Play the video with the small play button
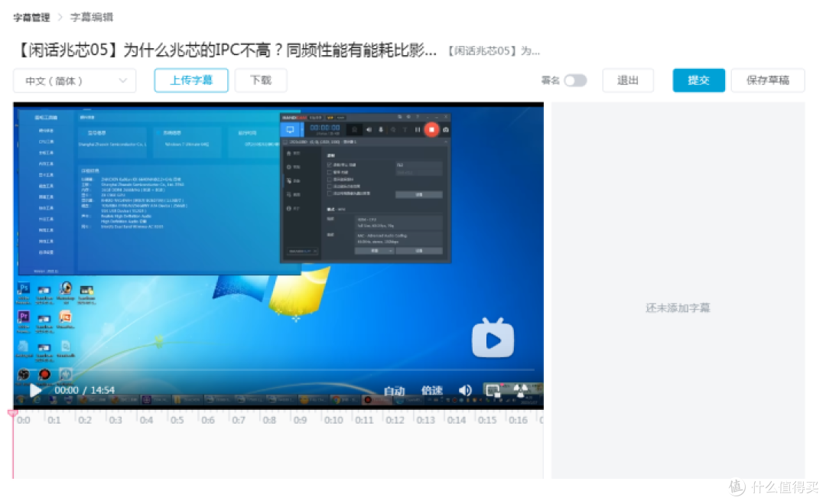This screenshot has height=504, width=826. 35,390
